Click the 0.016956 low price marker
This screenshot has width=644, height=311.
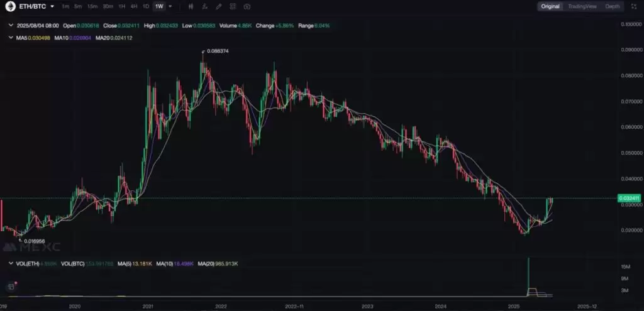coord(35,241)
